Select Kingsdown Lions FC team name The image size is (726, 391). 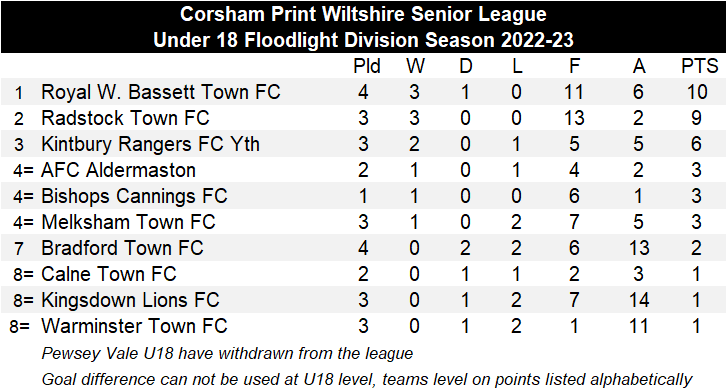(130, 300)
